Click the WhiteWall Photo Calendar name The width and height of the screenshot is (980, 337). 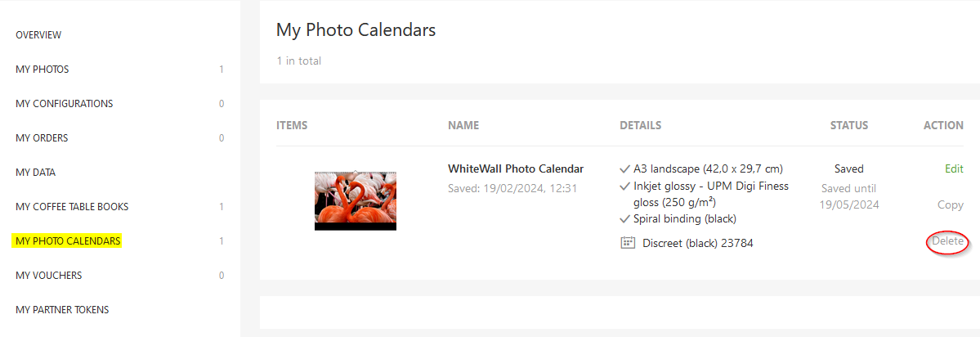click(516, 168)
